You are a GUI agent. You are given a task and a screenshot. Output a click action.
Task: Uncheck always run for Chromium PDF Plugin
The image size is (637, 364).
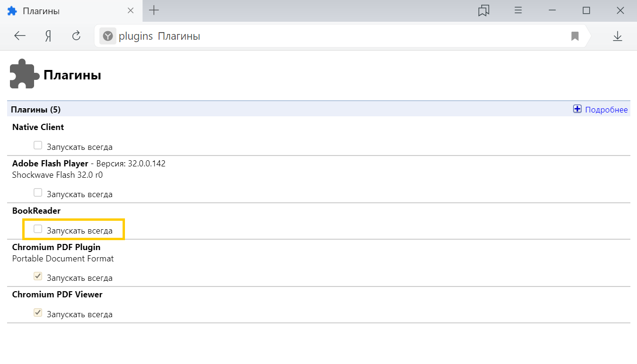(x=38, y=276)
